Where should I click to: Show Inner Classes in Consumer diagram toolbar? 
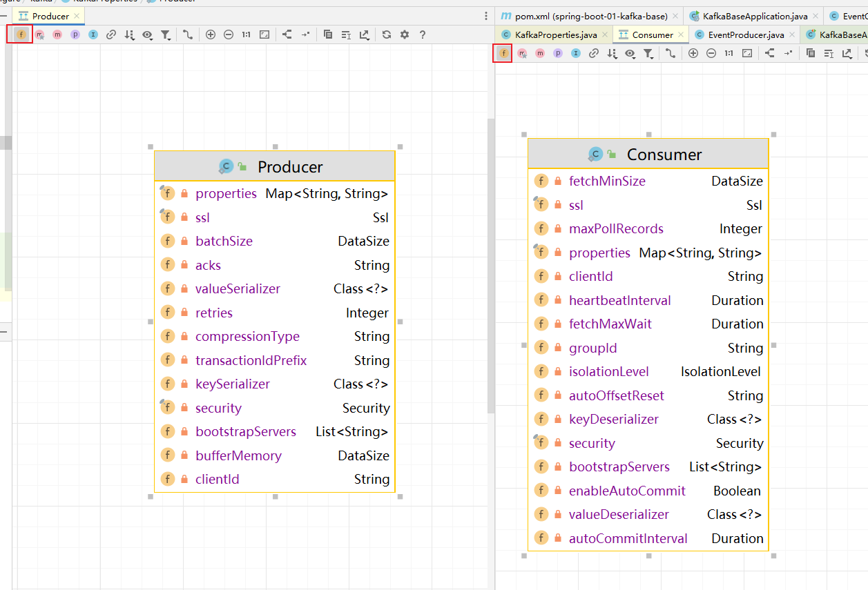point(575,53)
